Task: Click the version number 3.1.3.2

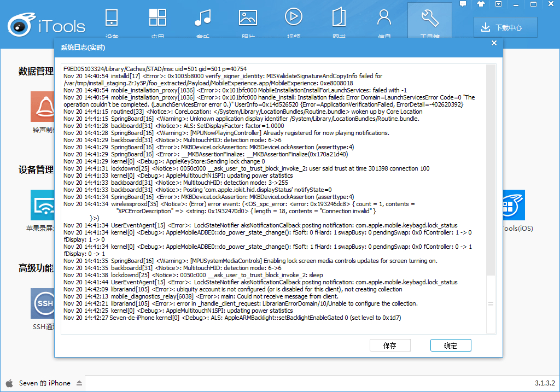Action: (x=545, y=383)
